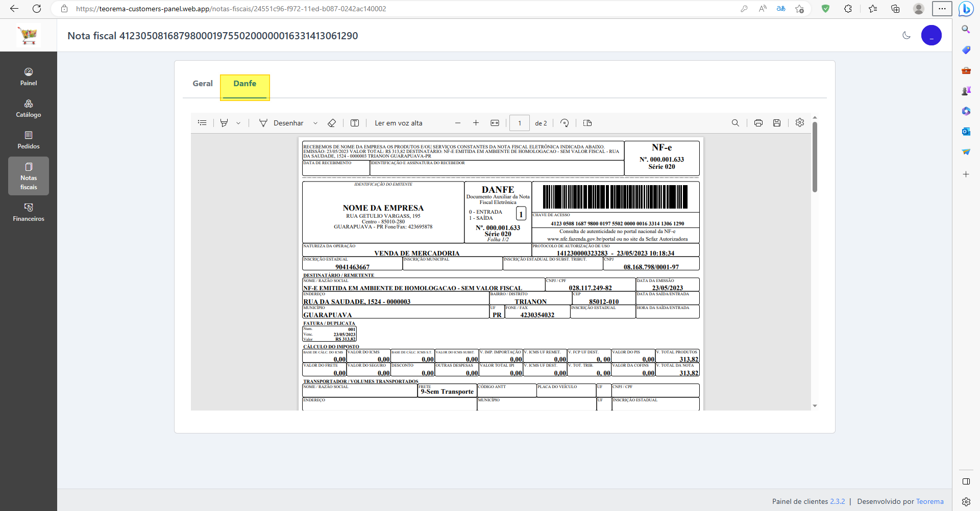Toggle Edge sidebar layout icon
980x511 pixels.
(966, 481)
